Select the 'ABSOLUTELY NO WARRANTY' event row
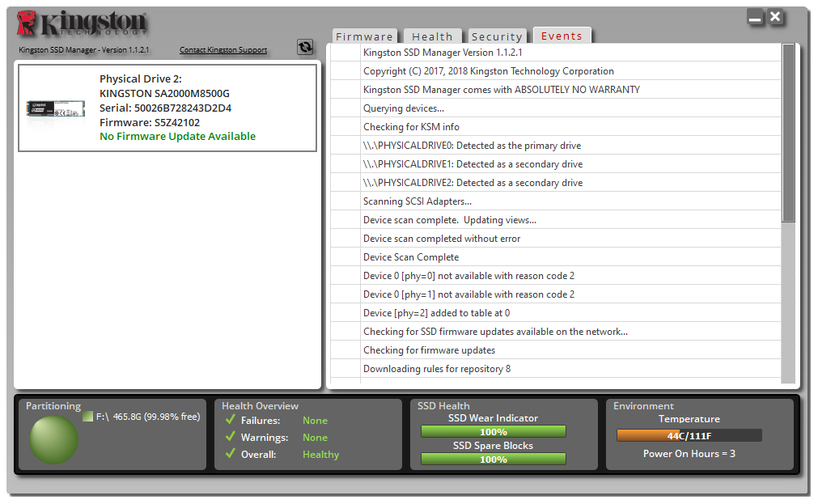818x504 pixels. click(x=556, y=89)
